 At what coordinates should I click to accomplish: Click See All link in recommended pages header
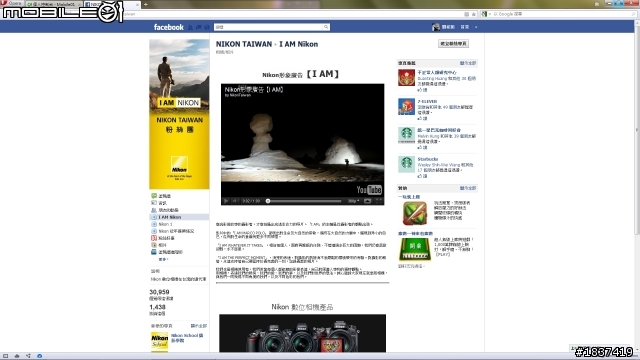pos(468,63)
